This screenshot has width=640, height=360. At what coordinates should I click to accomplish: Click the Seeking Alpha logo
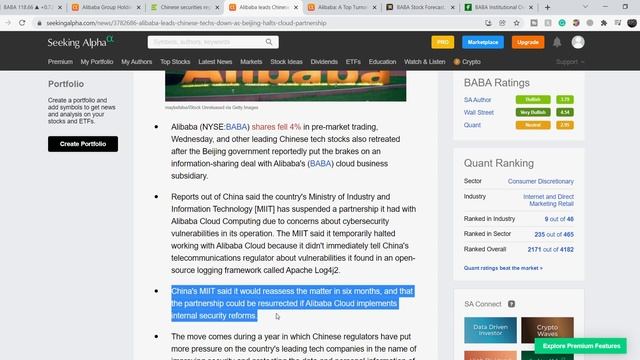80,42
